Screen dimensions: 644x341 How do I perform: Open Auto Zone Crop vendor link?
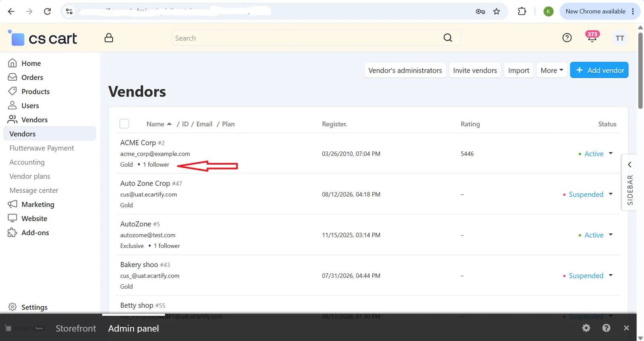point(145,183)
